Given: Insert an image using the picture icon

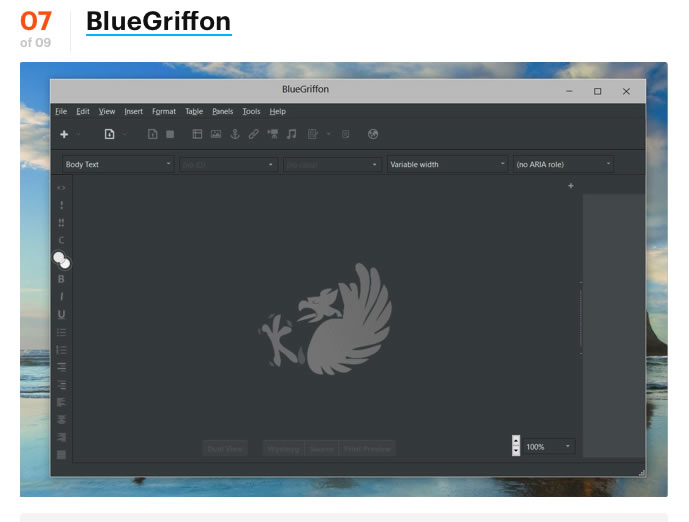Looking at the screenshot, I should 216,134.
